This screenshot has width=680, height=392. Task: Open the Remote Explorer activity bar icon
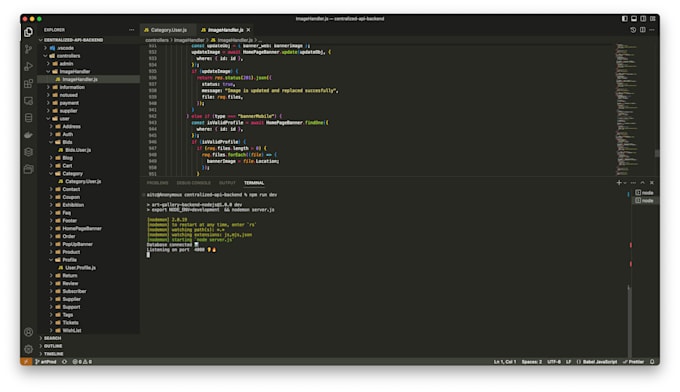(29, 101)
